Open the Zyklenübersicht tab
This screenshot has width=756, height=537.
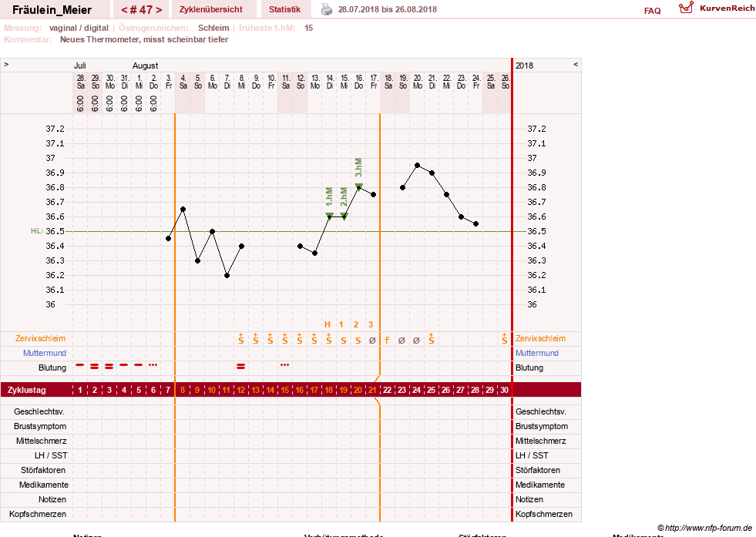click(x=211, y=9)
